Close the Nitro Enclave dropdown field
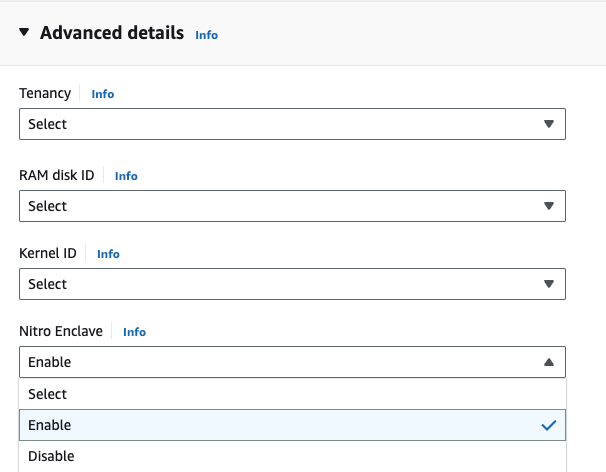This screenshot has width=606, height=472. pyautogui.click(x=280, y=362)
